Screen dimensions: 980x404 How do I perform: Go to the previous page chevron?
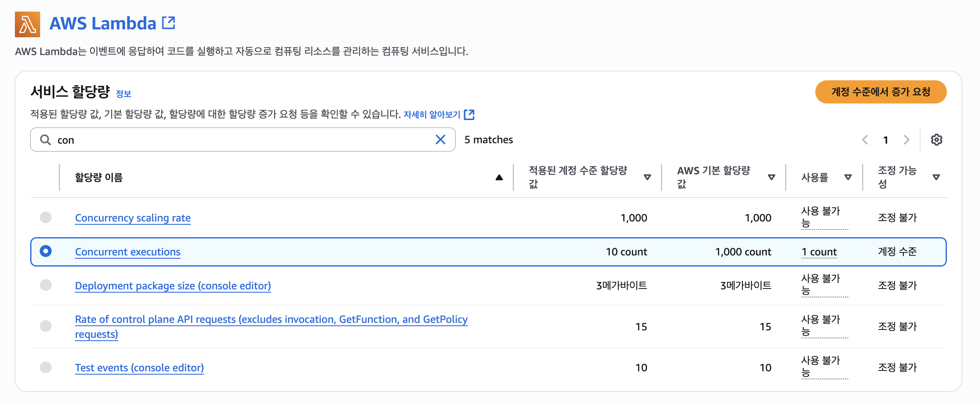(x=865, y=140)
